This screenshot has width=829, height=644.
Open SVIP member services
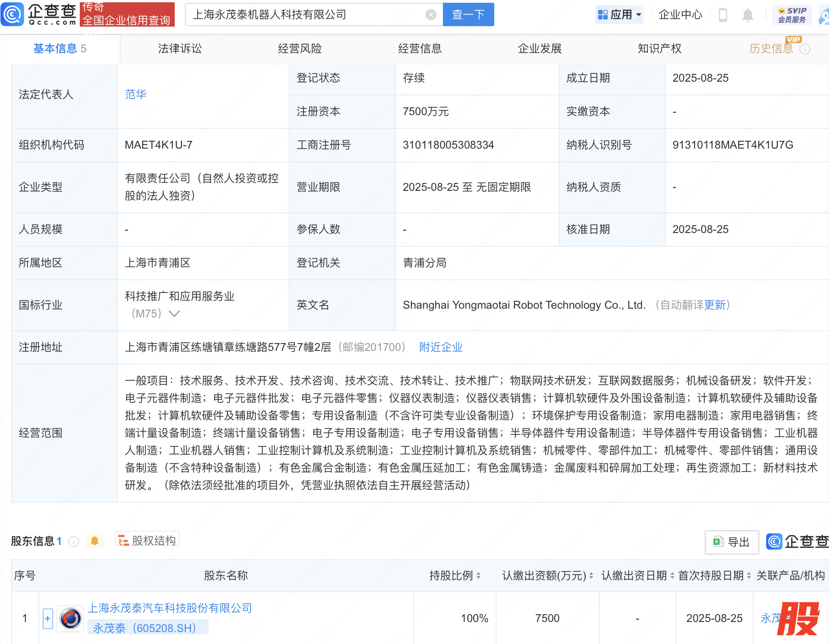792,15
